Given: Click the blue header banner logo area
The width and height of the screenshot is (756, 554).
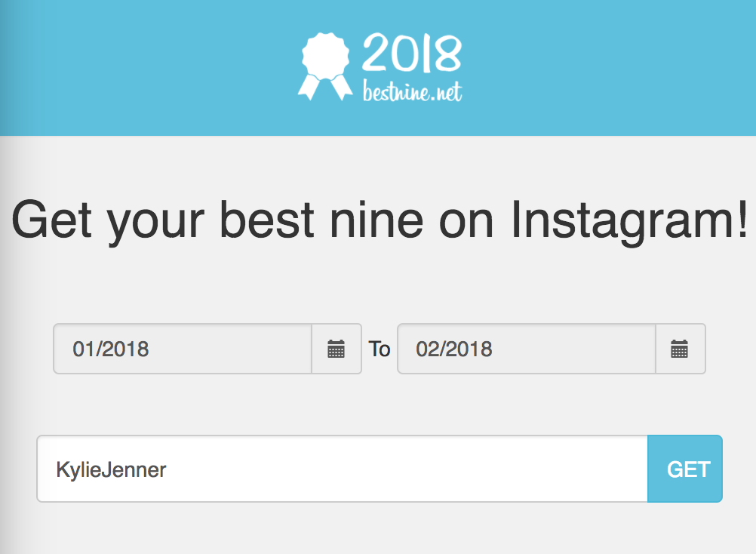Looking at the screenshot, I should click(377, 64).
